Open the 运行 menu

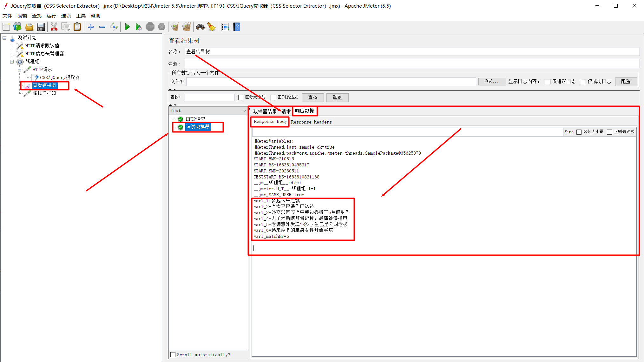point(51,16)
